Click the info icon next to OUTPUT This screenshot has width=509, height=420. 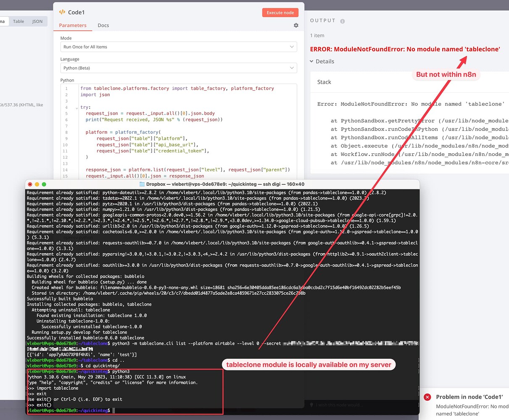(343, 20)
